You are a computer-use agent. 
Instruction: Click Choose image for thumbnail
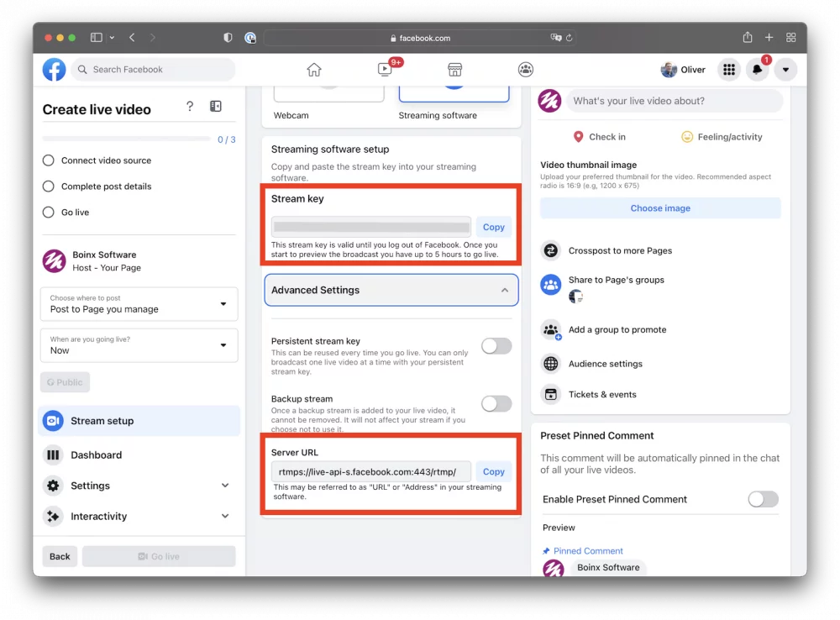[660, 208]
